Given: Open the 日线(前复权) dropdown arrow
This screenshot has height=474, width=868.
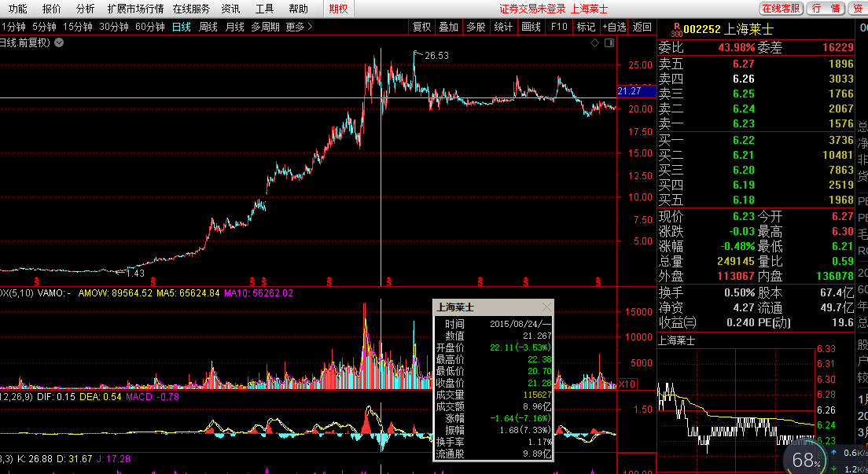Looking at the screenshot, I should 59,42.
